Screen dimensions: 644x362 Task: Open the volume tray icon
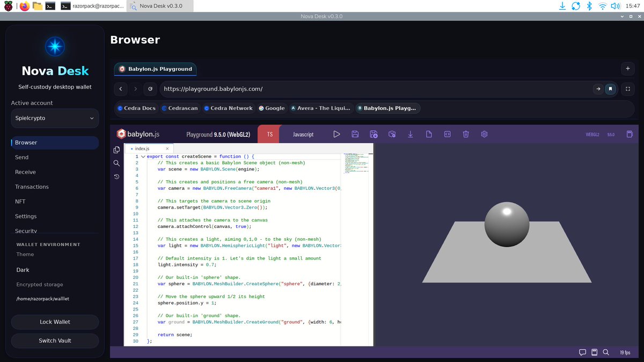616,6
